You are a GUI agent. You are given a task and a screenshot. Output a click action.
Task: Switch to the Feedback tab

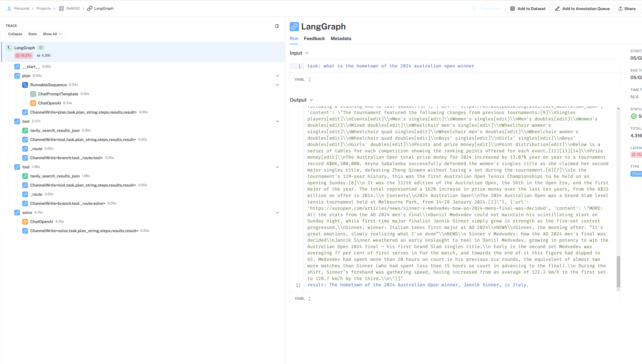click(x=314, y=39)
